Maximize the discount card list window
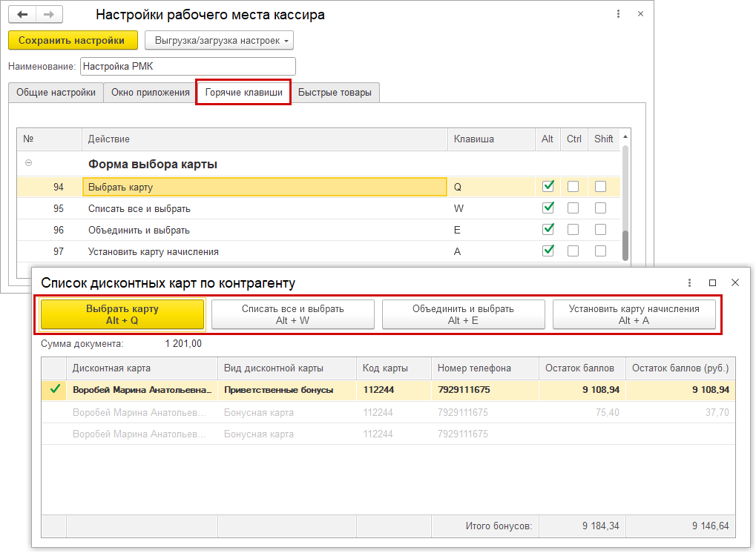The image size is (756, 553). pos(712,282)
